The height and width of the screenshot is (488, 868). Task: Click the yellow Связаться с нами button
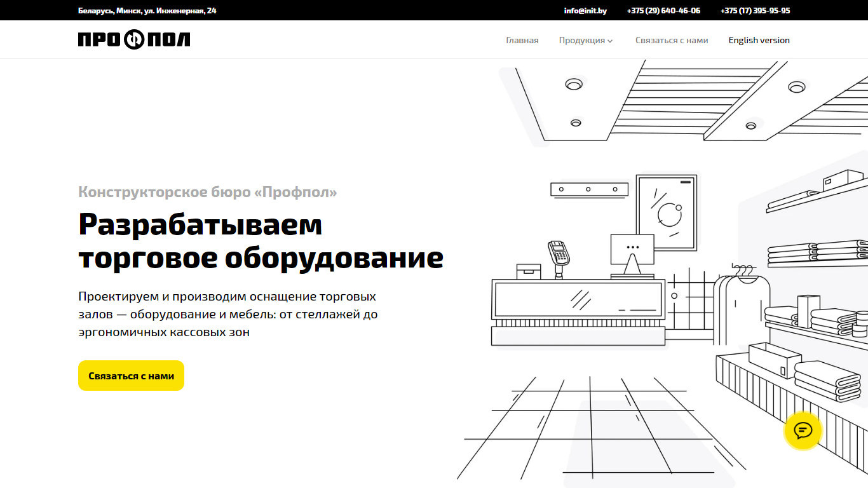click(131, 376)
